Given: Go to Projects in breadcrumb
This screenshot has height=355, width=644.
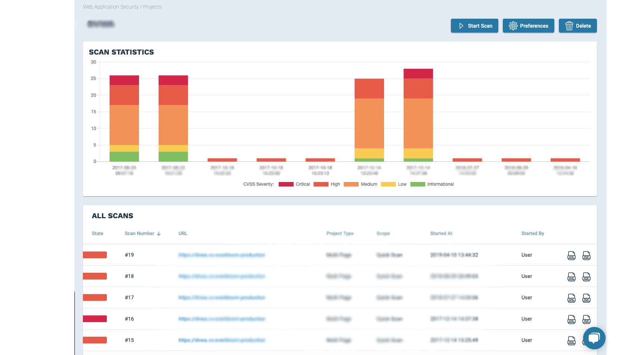Looking at the screenshot, I should coord(152,7).
